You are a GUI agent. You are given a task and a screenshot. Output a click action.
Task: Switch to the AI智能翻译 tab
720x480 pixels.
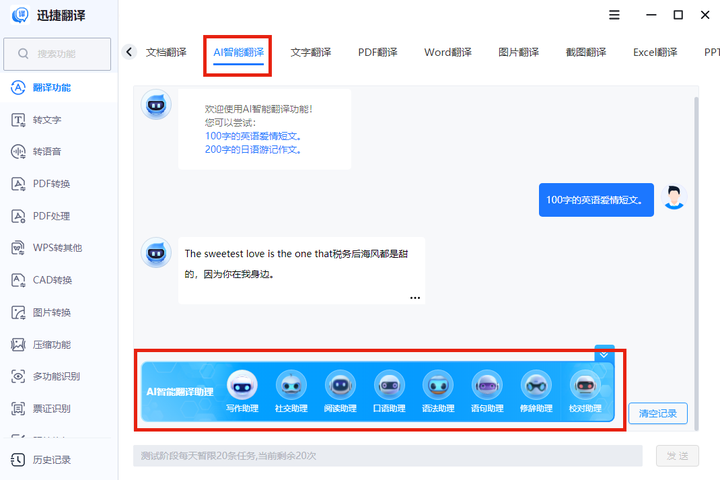tap(238, 52)
